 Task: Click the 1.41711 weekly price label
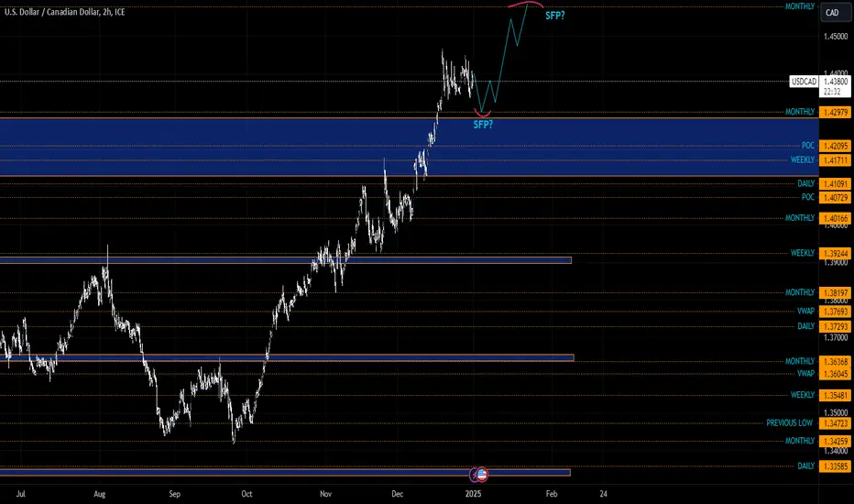click(x=836, y=160)
